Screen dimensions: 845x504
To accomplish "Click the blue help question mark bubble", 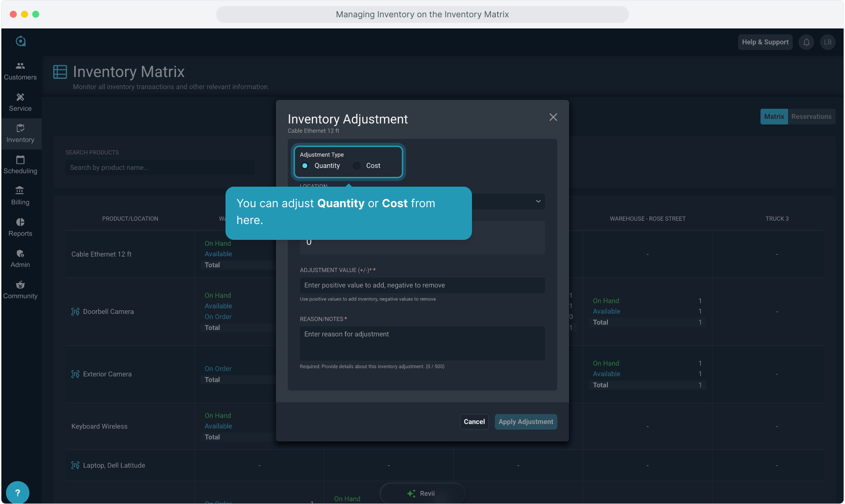I will [x=18, y=492].
